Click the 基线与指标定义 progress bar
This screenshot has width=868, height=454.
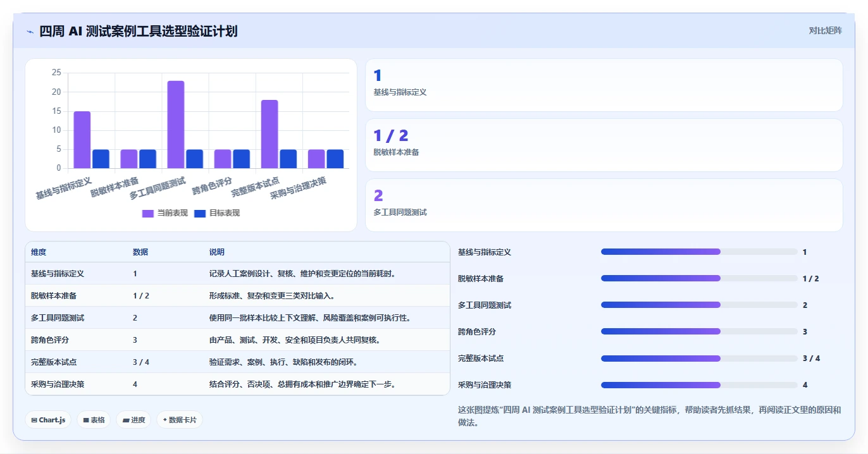click(699, 252)
